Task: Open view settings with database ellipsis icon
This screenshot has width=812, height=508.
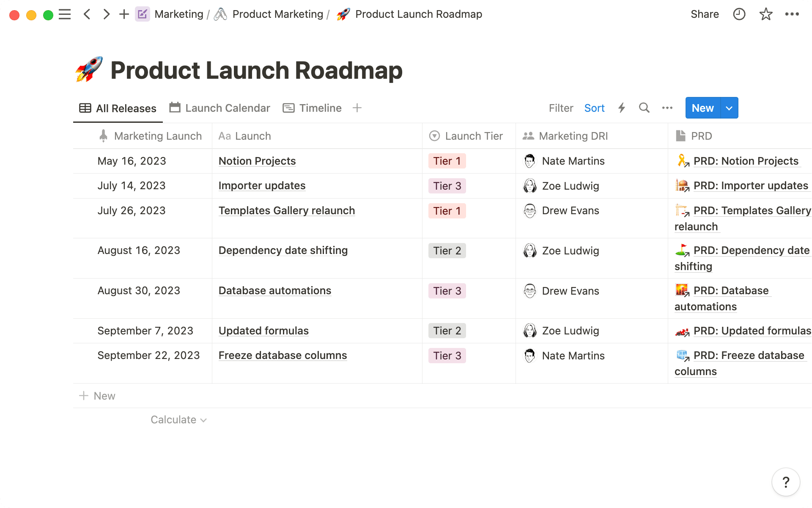Action: [x=667, y=108]
